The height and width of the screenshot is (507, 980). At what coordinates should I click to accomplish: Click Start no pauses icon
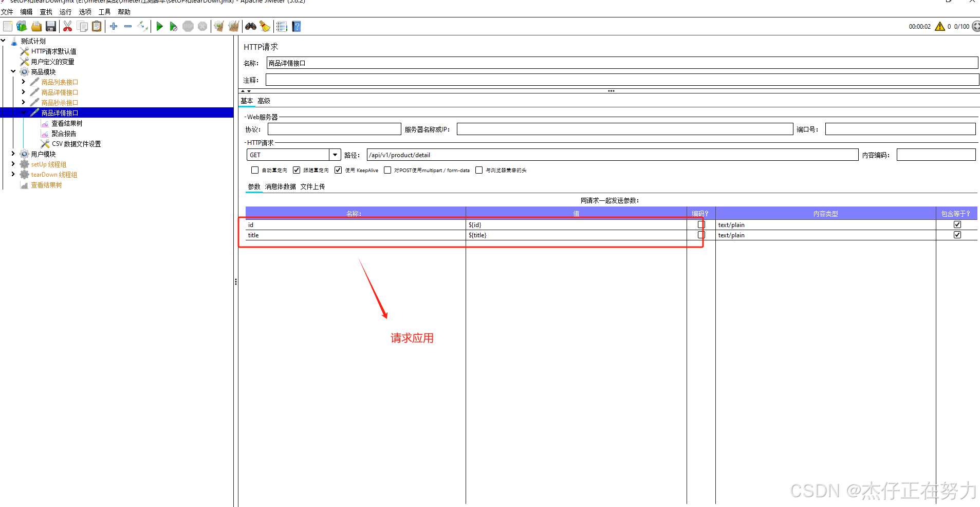pyautogui.click(x=174, y=26)
